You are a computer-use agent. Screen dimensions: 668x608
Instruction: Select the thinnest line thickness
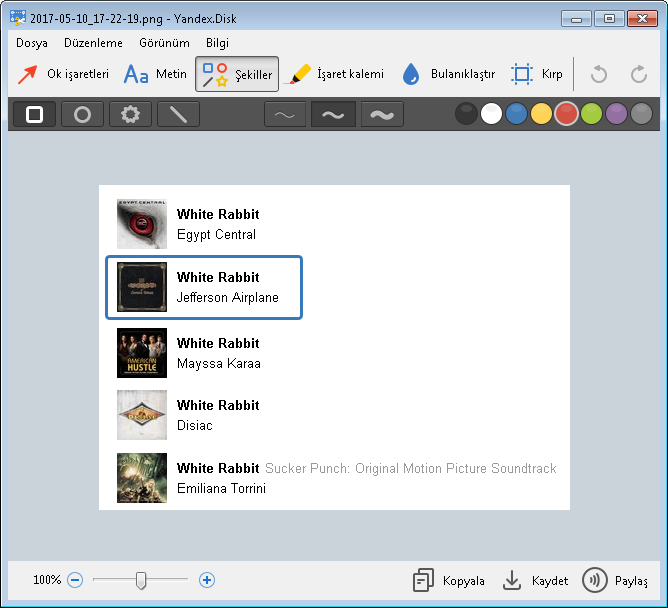point(285,114)
